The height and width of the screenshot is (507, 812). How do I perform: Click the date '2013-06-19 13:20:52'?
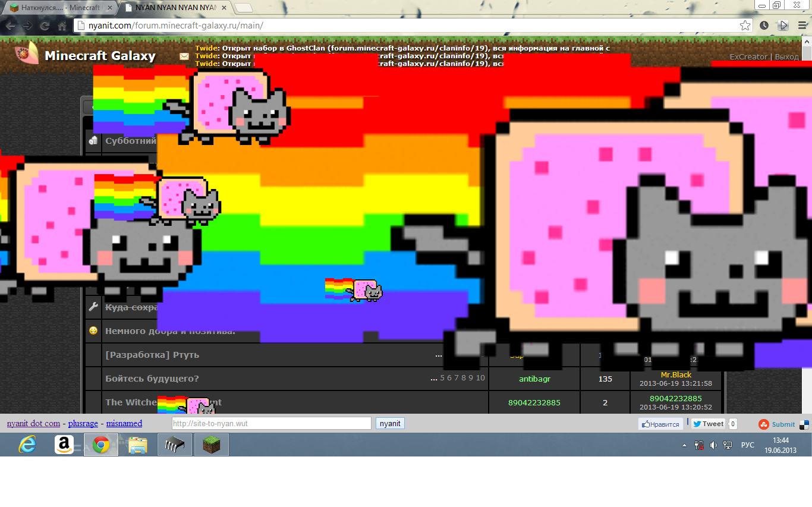click(x=676, y=407)
